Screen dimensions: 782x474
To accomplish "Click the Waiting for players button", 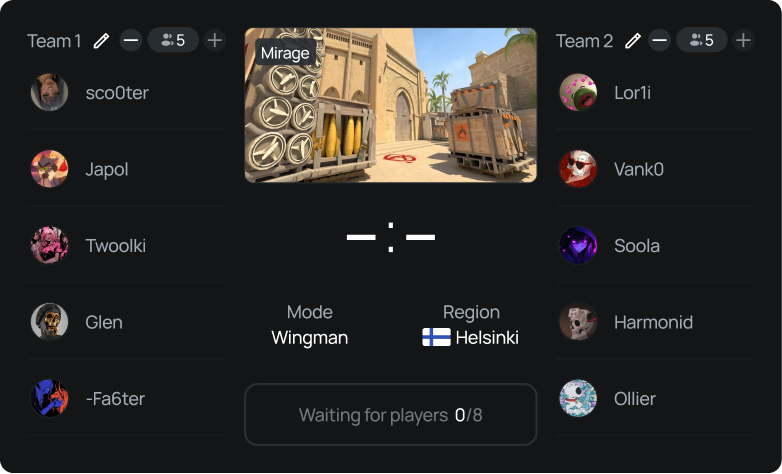I will click(x=391, y=415).
